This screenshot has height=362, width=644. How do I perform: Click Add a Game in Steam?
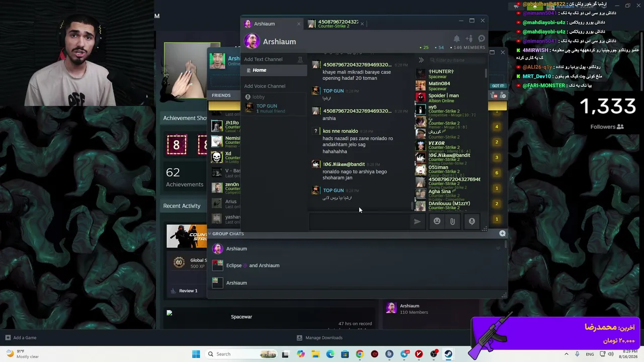[21, 338]
